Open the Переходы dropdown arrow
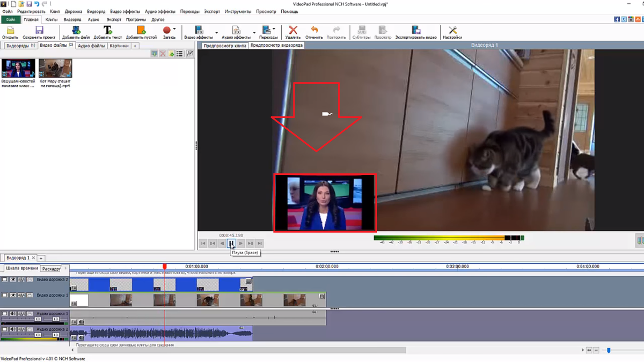 274,29
